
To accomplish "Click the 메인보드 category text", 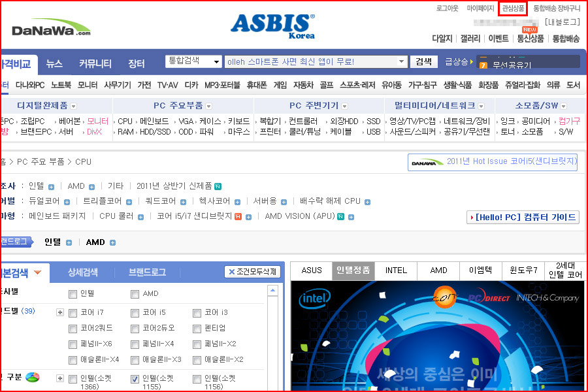I will tap(154, 122).
